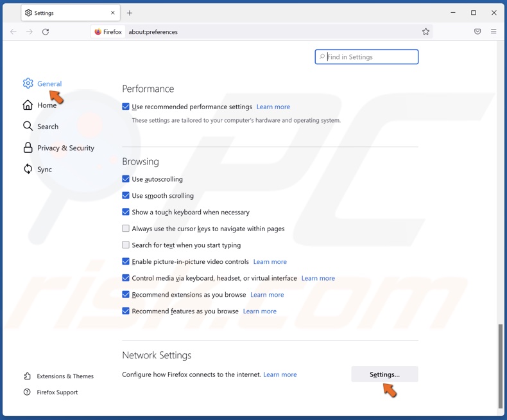Click the Sync arrows icon in sidebar
The image size is (507, 420).
28,169
